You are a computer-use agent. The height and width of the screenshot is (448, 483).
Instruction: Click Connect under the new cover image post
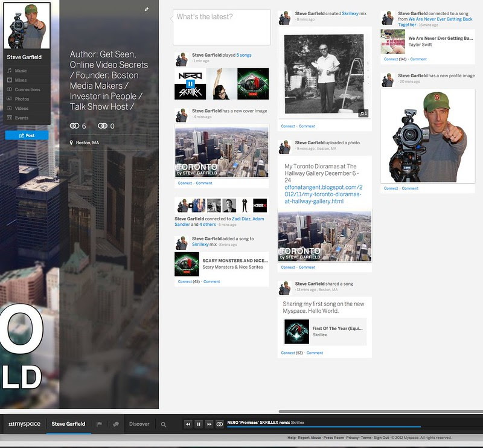point(185,183)
